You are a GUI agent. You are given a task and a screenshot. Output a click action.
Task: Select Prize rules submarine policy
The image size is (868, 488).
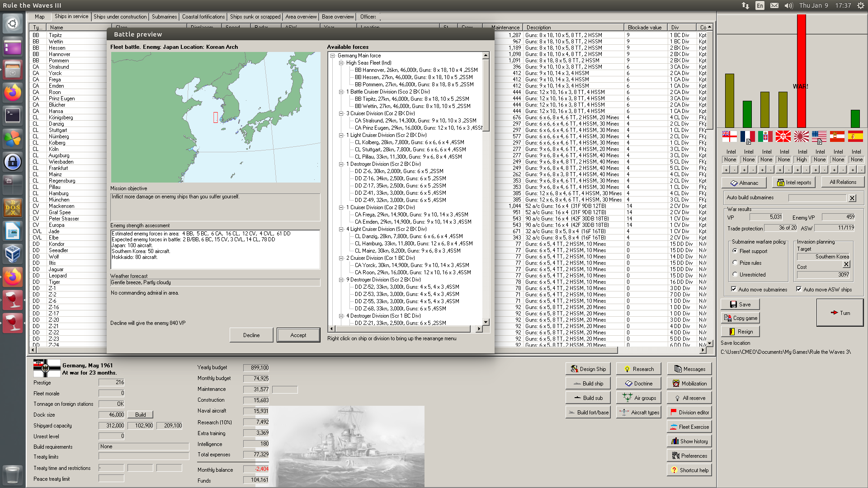735,263
